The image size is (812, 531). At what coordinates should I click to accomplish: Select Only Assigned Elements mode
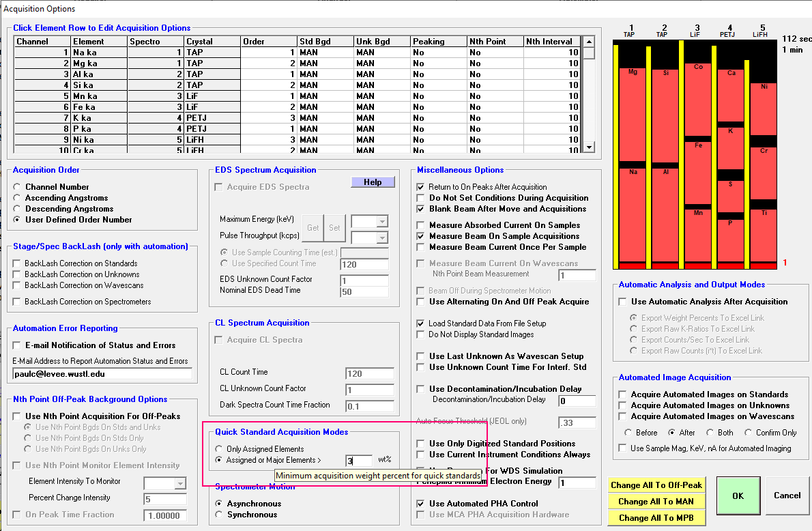[x=219, y=449]
